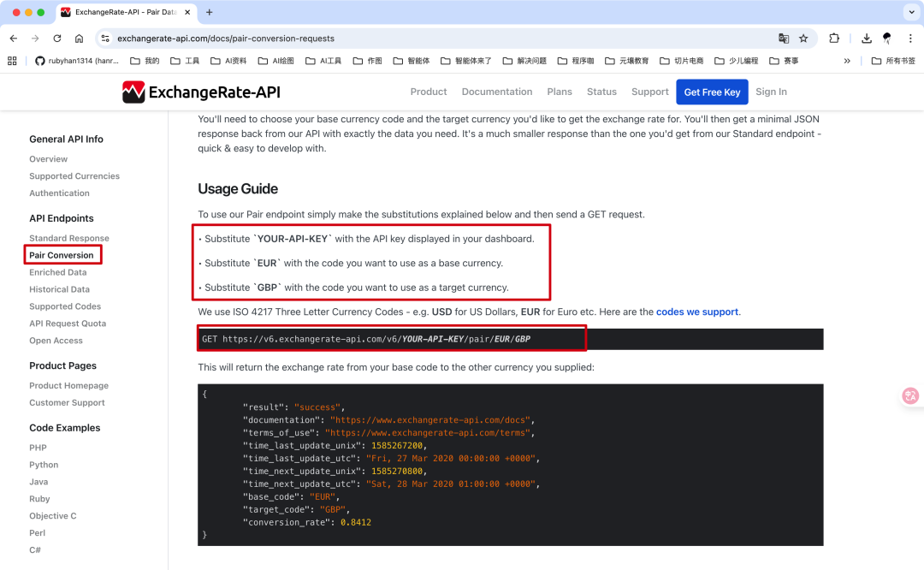Open the Open Access sidebar link

click(x=56, y=341)
